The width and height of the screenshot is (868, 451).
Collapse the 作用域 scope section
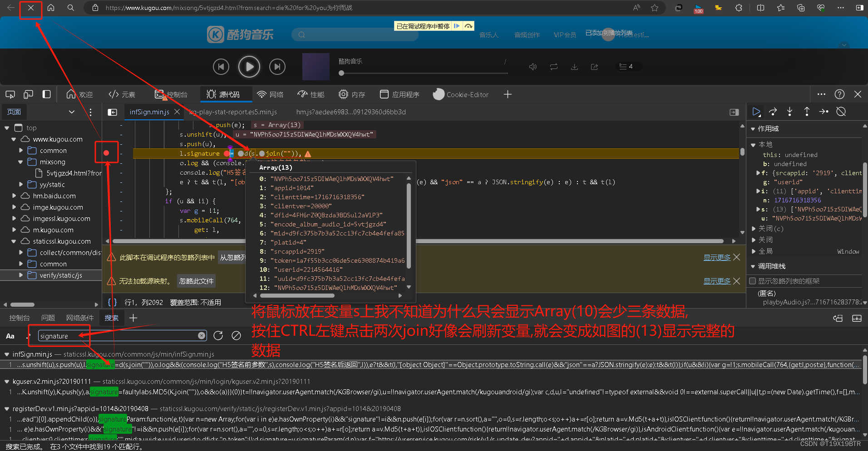pyautogui.click(x=753, y=129)
